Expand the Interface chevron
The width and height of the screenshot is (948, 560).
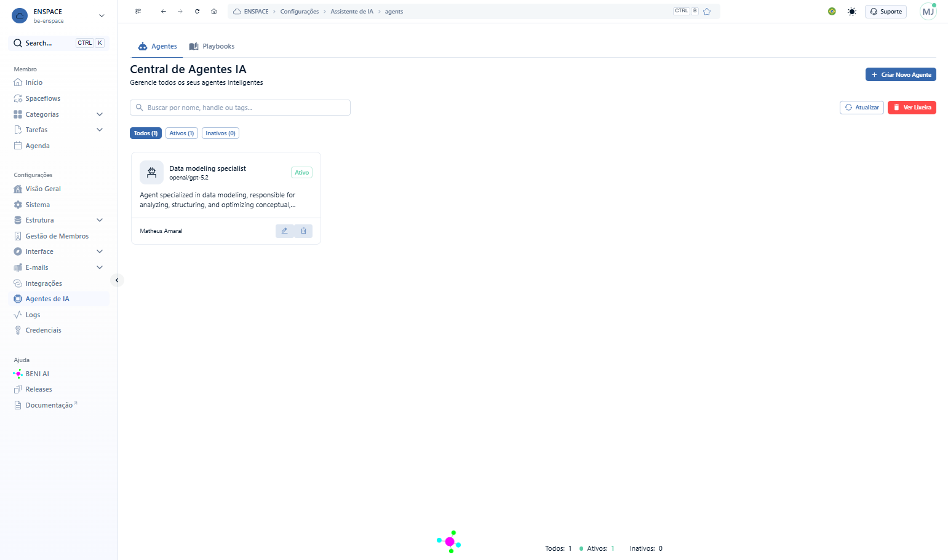(x=100, y=251)
